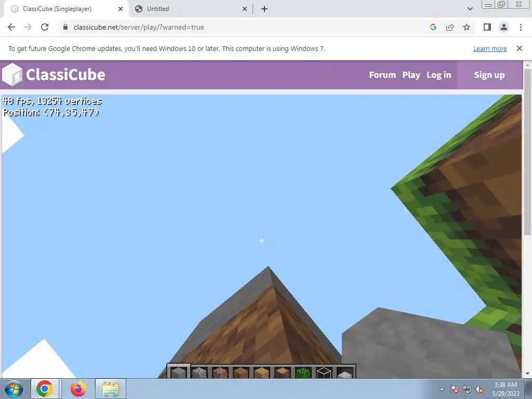Click the page vertical scrollbar thumb
Viewport: 532px width, 399px height.
click(x=528, y=152)
